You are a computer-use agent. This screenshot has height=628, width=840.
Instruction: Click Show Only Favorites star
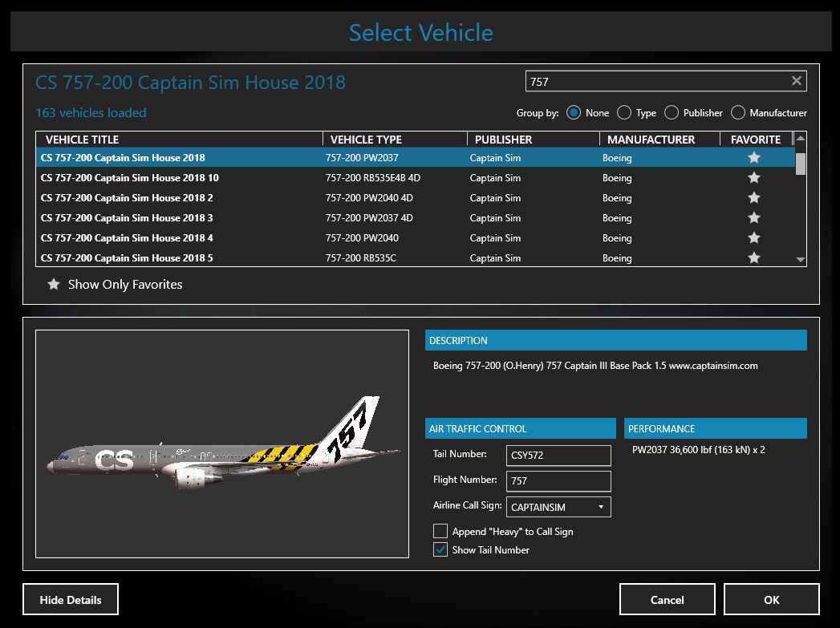point(54,285)
